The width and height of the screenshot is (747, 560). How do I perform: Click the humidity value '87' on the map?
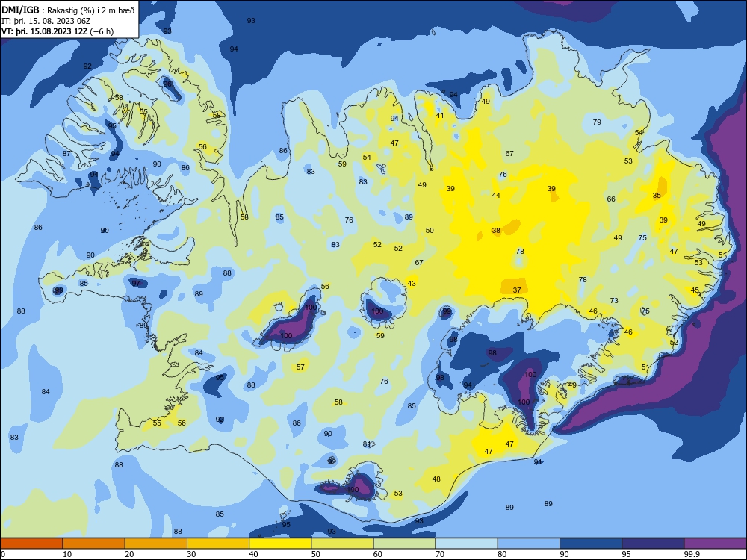pyautogui.click(x=66, y=153)
